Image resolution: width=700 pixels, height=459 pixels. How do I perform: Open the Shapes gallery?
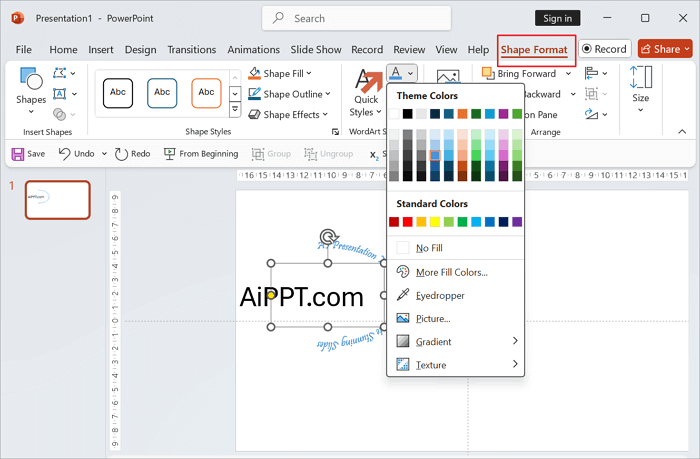[x=31, y=91]
